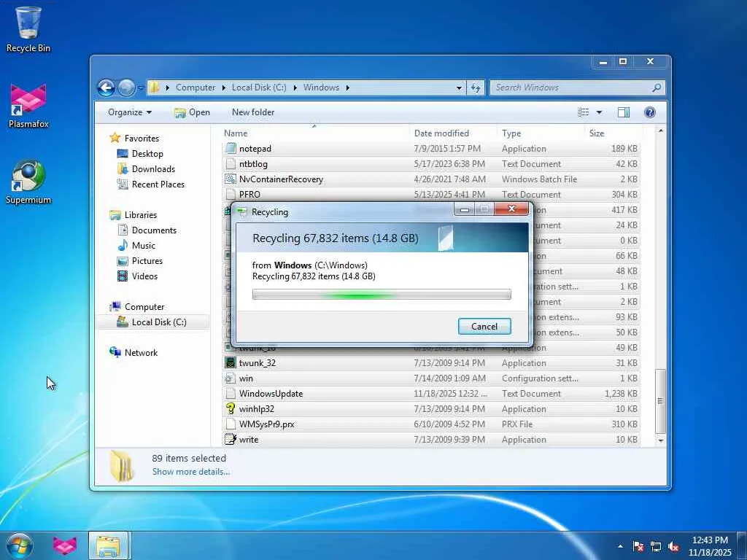Click the Local Disk (C:) breadcrumb segment
The height and width of the screenshot is (560, 747).
(259, 87)
